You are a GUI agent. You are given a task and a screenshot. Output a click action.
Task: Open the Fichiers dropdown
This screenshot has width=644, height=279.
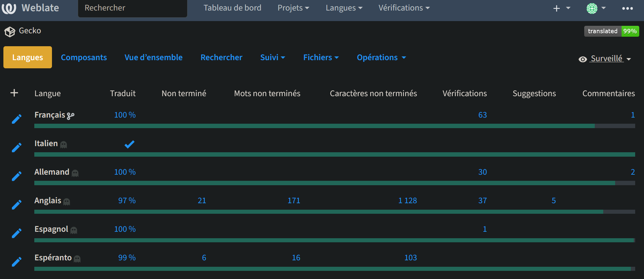pos(321,57)
